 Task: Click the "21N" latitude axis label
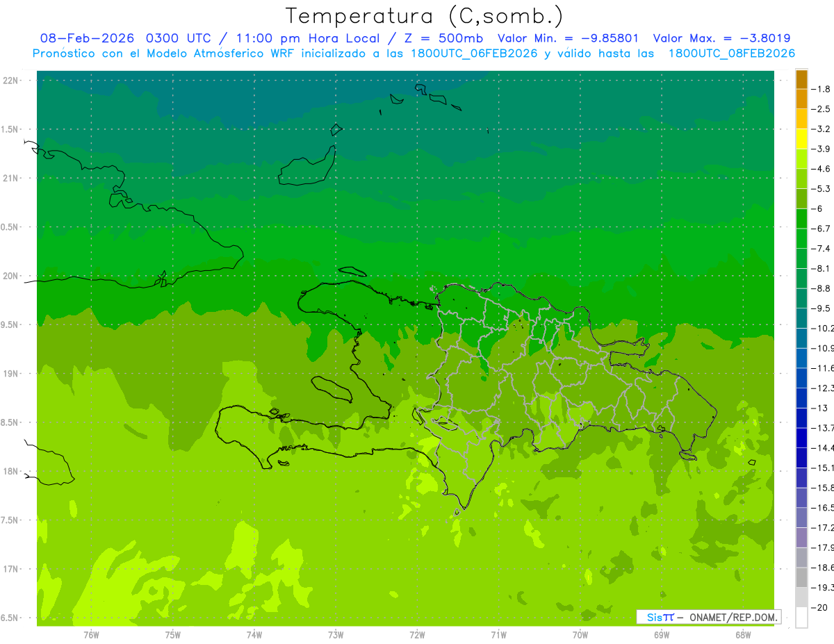coord(12,179)
